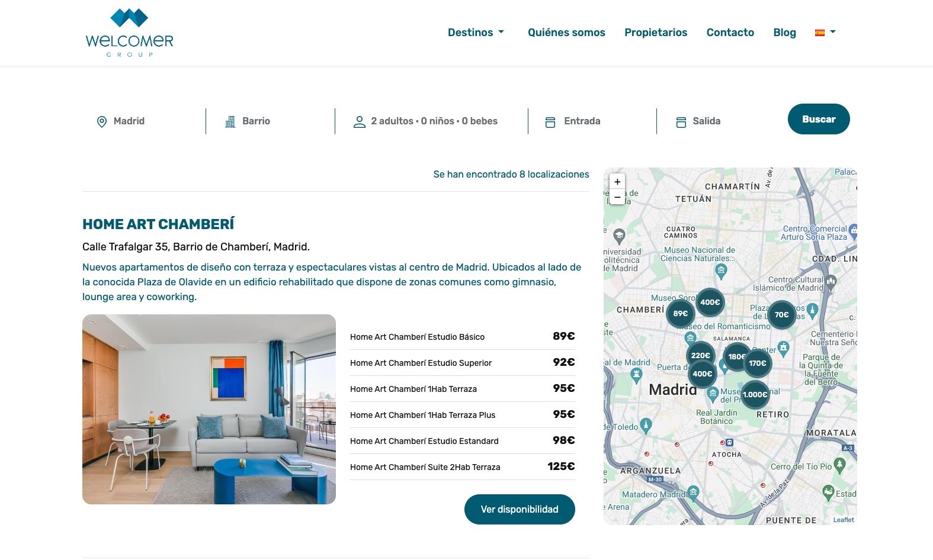Click the location pin icon beside Madrid
The image size is (933, 560).
(x=102, y=121)
